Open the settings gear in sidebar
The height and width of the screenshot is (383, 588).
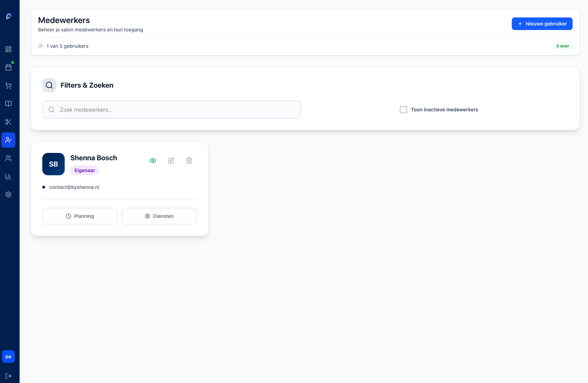[8, 194]
